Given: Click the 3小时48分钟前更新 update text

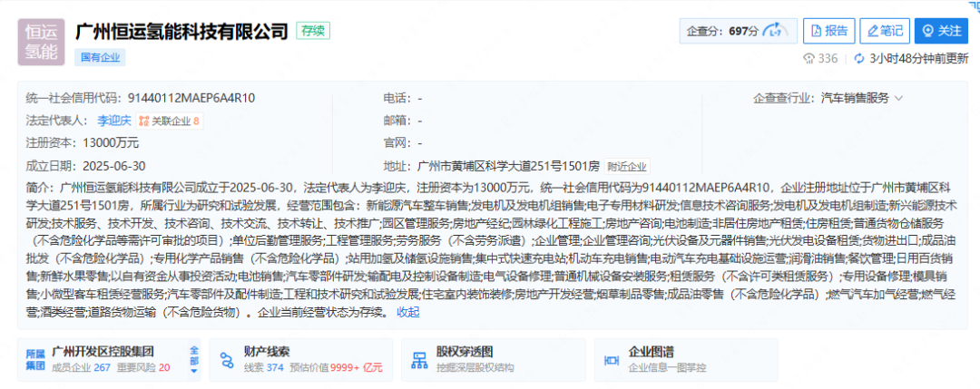Looking at the screenshot, I should [918, 59].
